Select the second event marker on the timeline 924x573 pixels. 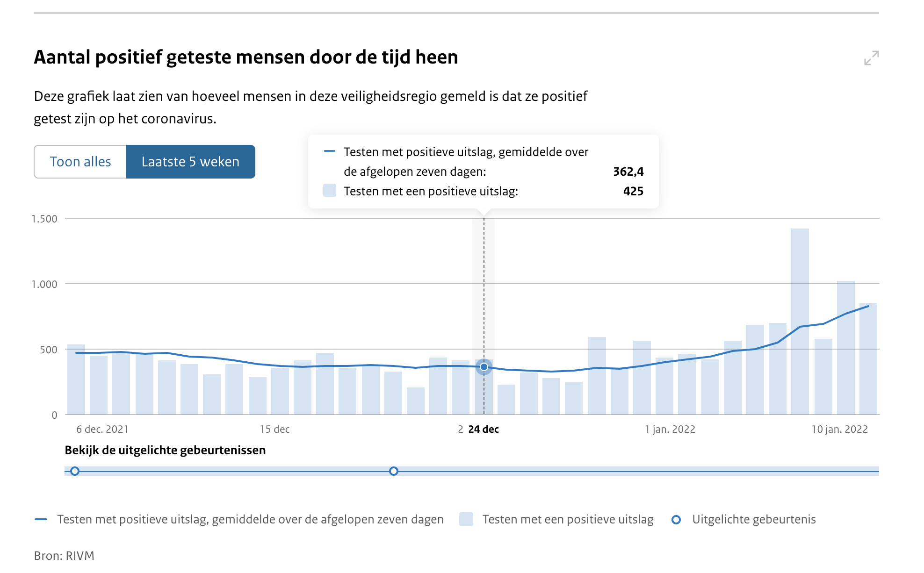pos(394,472)
